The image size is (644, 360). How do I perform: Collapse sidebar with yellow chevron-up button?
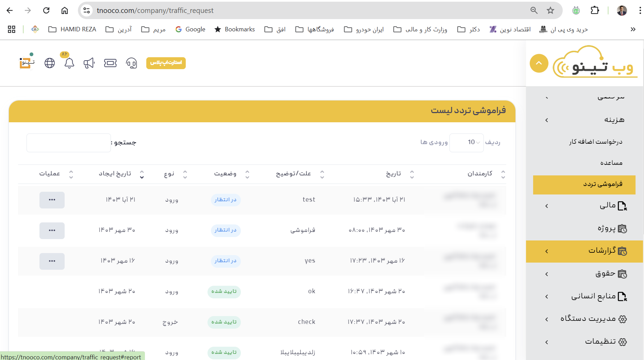(539, 63)
